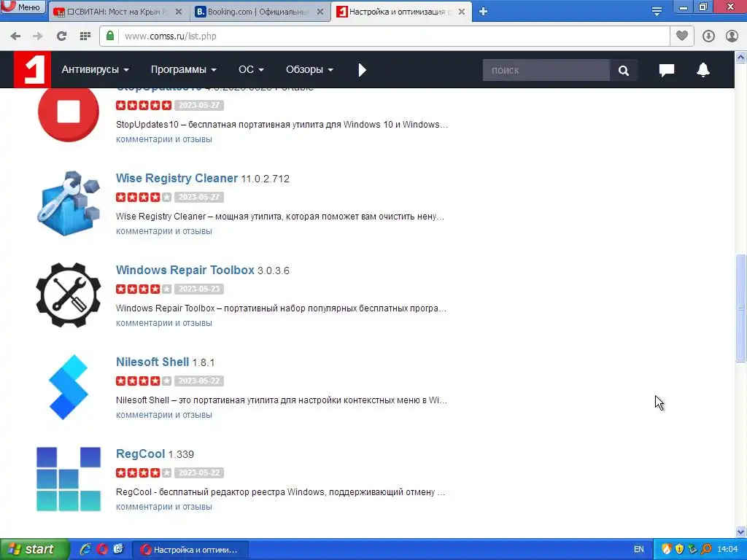Screen dimensions: 747x560
Task: Click the Windows Repair Toolbox gear icon
Action: pyautogui.click(x=69, y=295)
